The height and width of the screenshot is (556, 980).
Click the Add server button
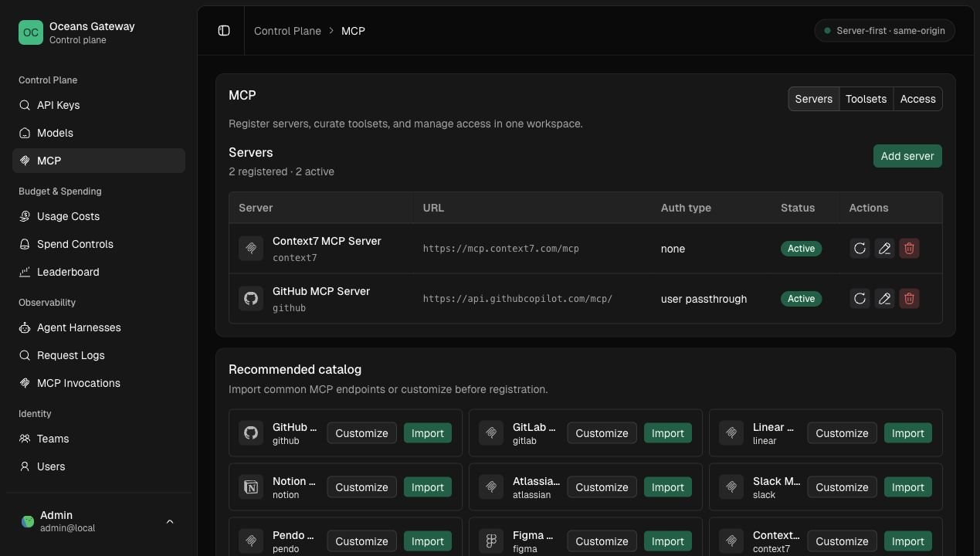pyautogui.click(x=907, y=156)
